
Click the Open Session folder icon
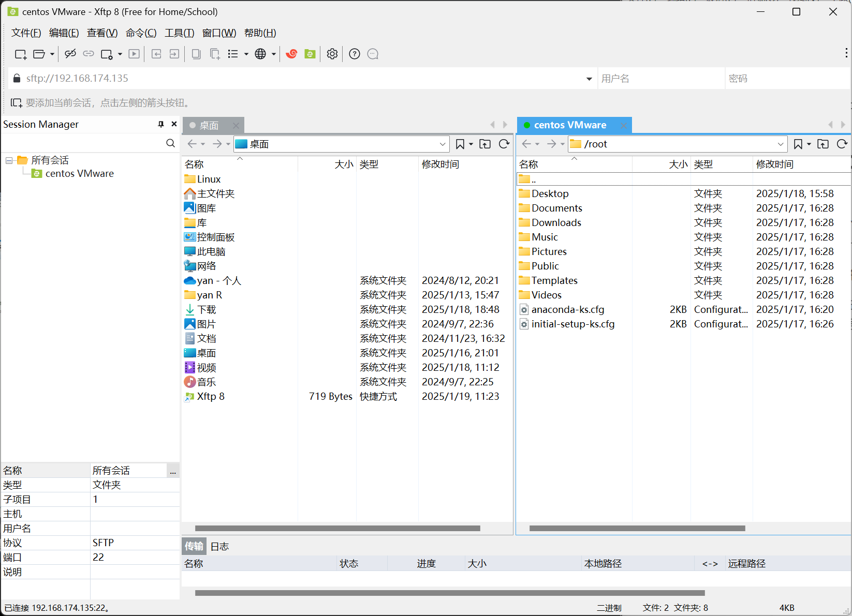point(39,54)
